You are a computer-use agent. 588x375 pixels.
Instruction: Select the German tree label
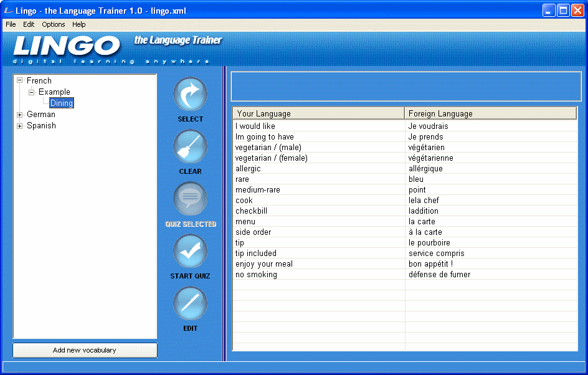tap(41, 115)
